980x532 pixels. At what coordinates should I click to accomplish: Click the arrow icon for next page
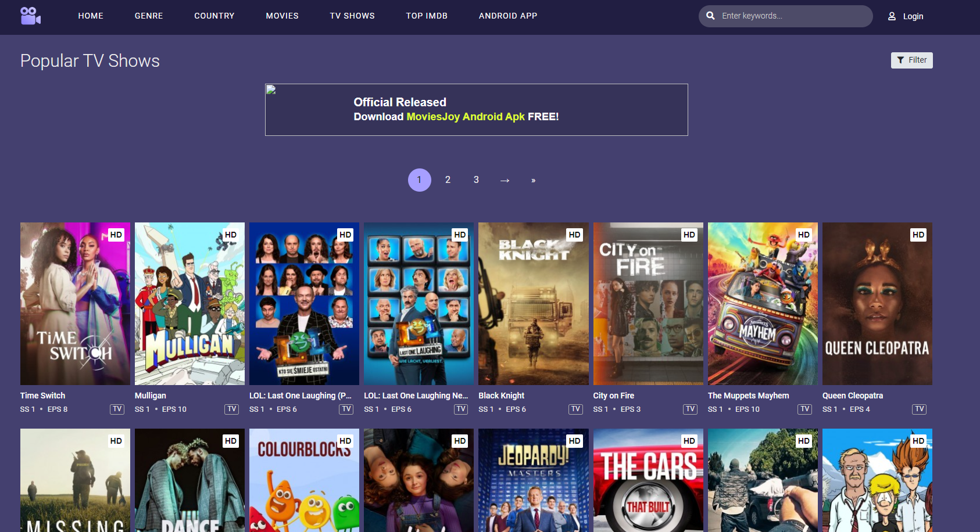pyautogui.click(x=505, y=180)
